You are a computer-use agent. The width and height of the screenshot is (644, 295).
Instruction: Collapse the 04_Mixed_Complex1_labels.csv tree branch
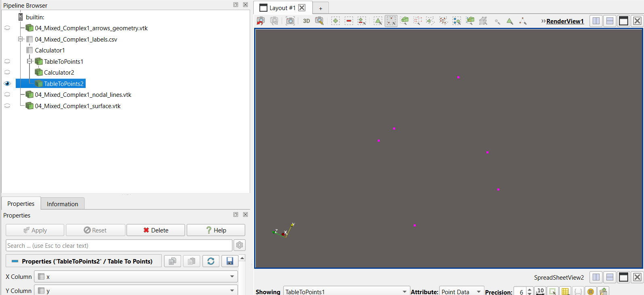(x=20, y=39)
